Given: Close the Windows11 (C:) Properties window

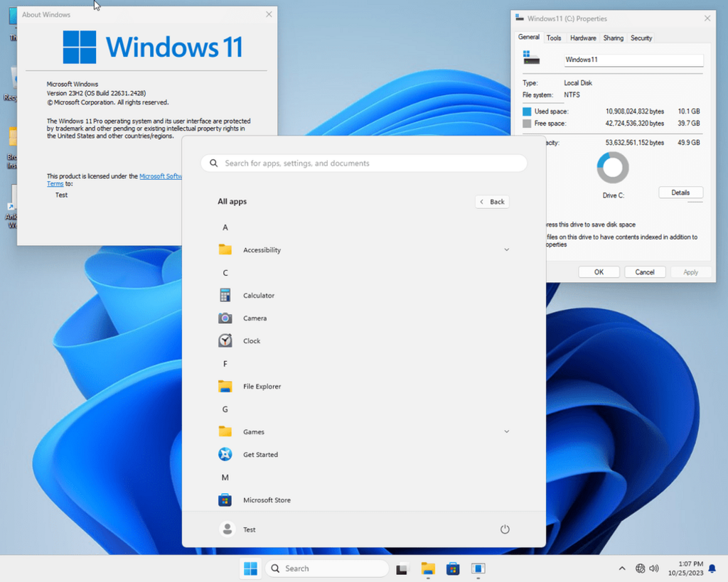Looking at the screenshot, I should point(707,18).
